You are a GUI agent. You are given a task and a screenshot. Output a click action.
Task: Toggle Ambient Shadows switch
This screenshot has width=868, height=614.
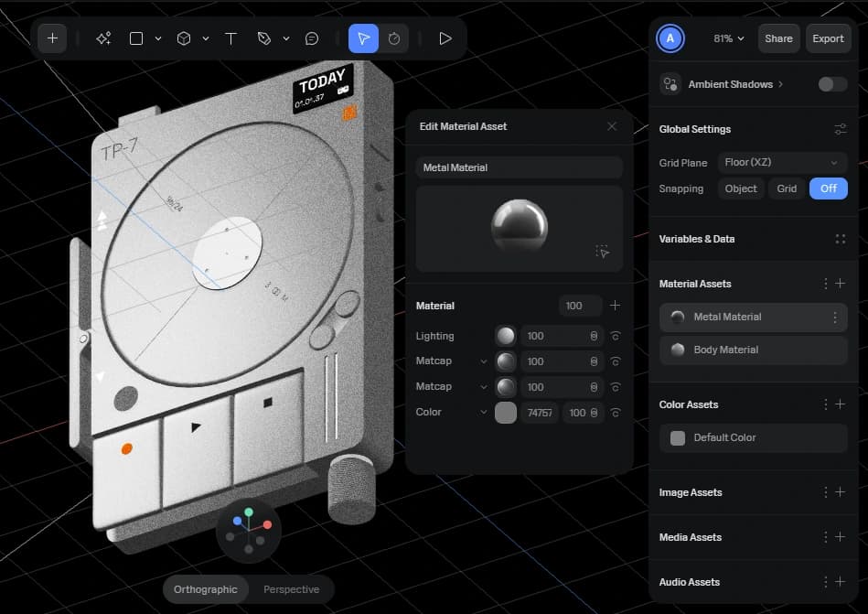click(x=831, y=84)
